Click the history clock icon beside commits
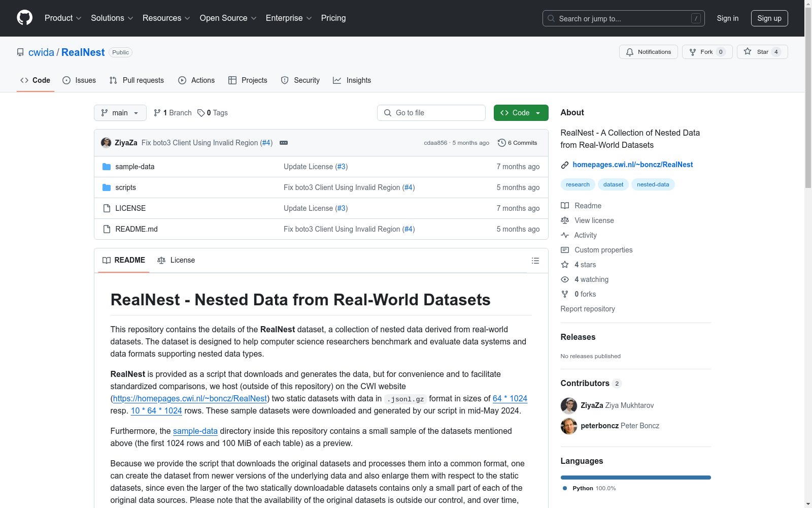Viewport: 812px width, 508px height. tap(502, 143)
